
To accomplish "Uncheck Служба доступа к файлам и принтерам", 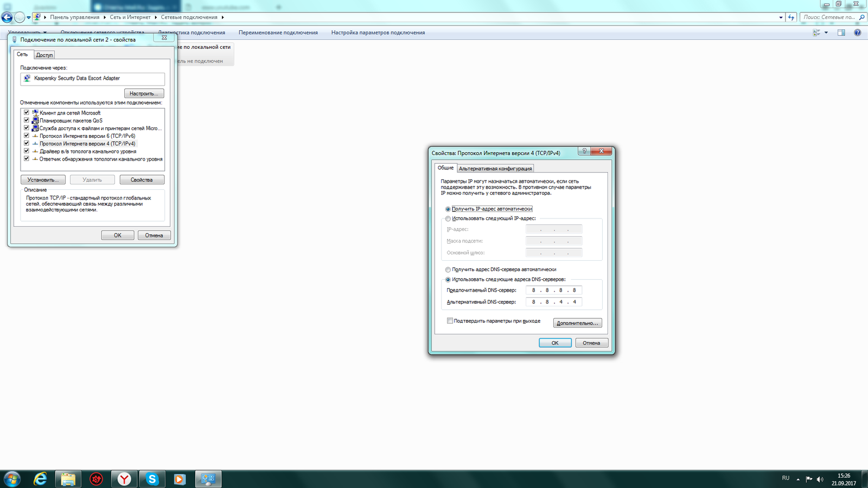I will pos(26,128).
